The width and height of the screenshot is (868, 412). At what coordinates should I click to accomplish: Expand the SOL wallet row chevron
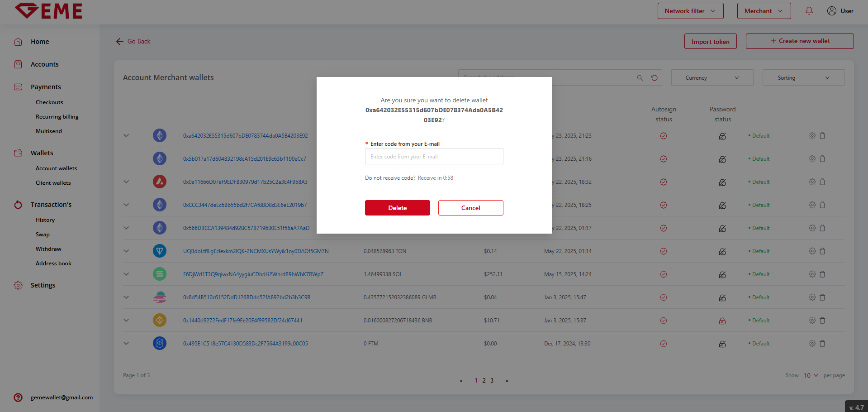pyautogui.click(x=126, y=274)
